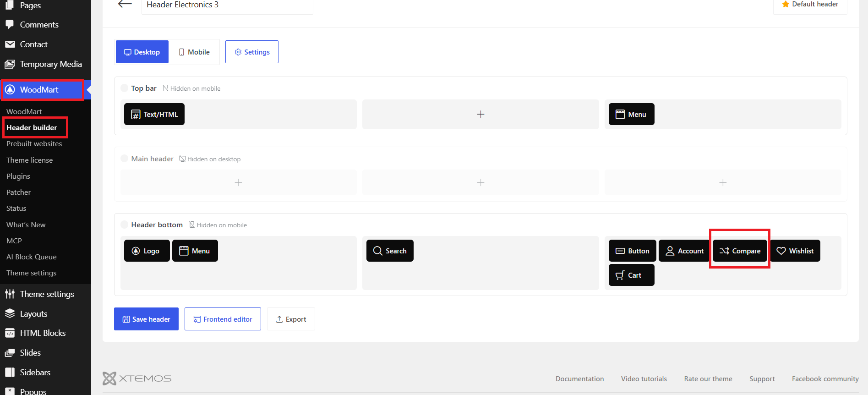Click the Contact envelope icon
Image resolution: width=868 pixels, height=395 pixels.
point(10,44)
